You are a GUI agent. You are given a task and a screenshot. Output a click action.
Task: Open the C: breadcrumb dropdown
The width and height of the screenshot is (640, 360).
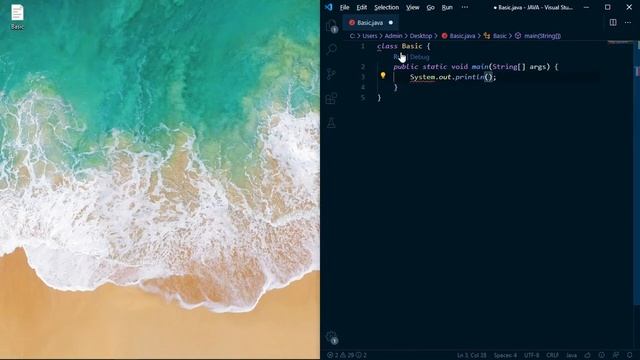(352, 36)
